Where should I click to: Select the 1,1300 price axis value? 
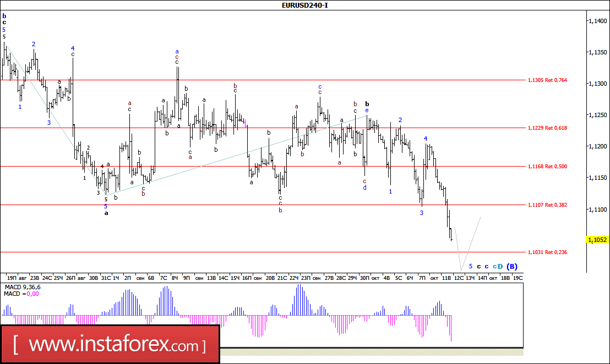(598, 84)
